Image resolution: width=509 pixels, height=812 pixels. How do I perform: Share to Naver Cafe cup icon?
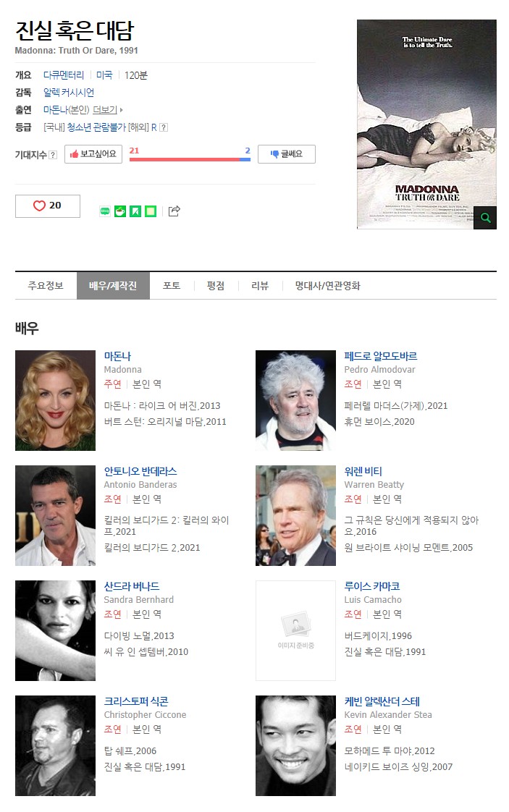pos(120,211)
